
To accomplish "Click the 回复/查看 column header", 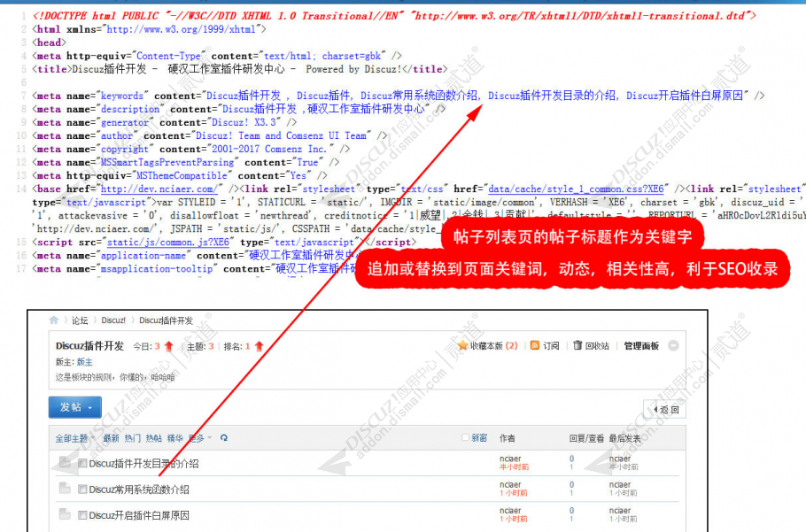I will pyautogui.click(x=586, y=438).
